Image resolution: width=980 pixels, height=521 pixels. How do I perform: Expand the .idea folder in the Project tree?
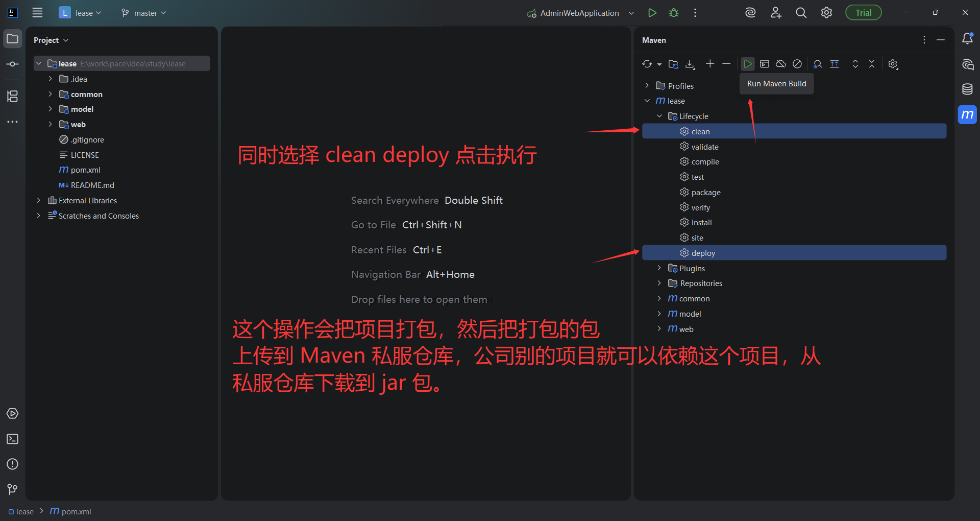point(50,79)
